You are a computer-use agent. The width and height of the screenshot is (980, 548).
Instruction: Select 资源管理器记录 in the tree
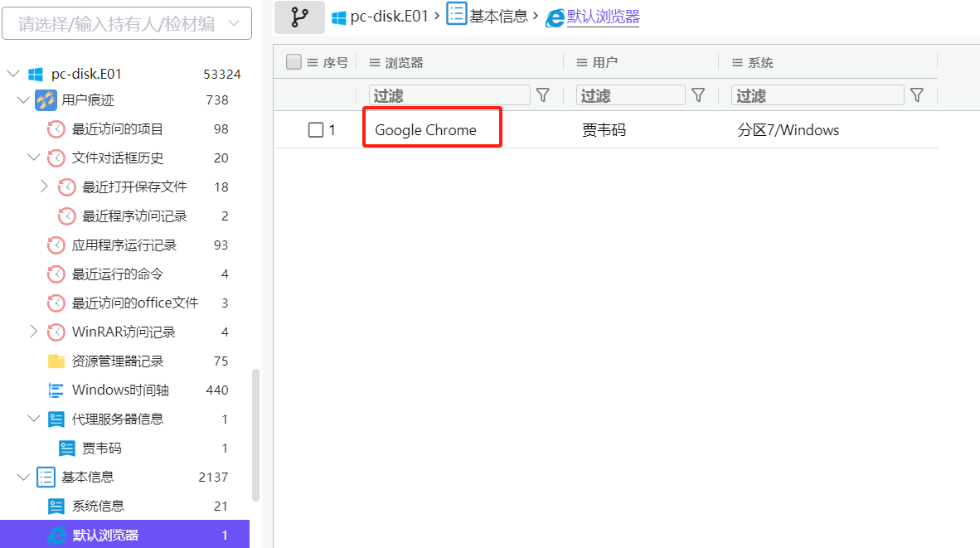click(118, 361)
